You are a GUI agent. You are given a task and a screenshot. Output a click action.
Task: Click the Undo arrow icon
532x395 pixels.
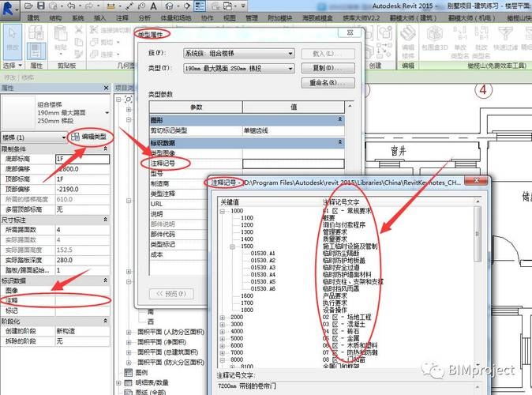(71, 6)
